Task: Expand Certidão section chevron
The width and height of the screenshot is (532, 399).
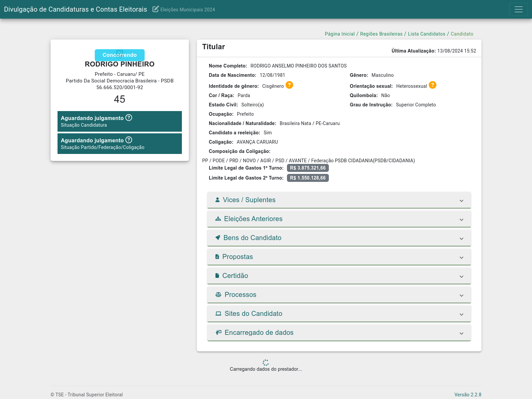Action: click(x=462, y=276)
